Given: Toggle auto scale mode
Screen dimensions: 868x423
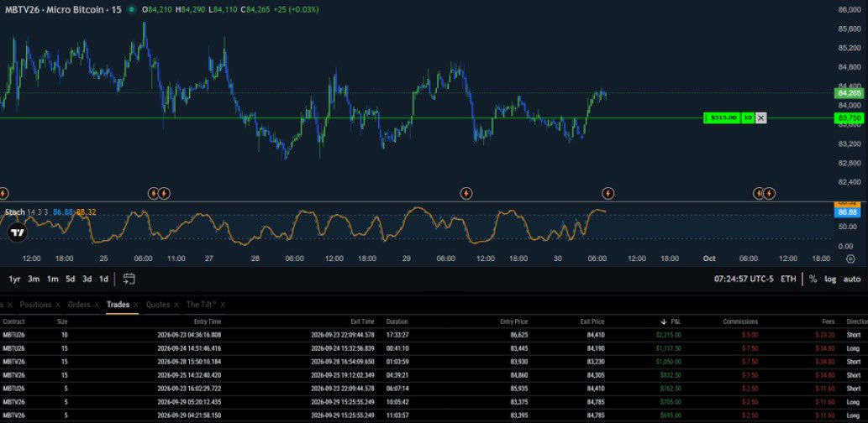Looking at the screenshot, I should (x=852, y=279).
